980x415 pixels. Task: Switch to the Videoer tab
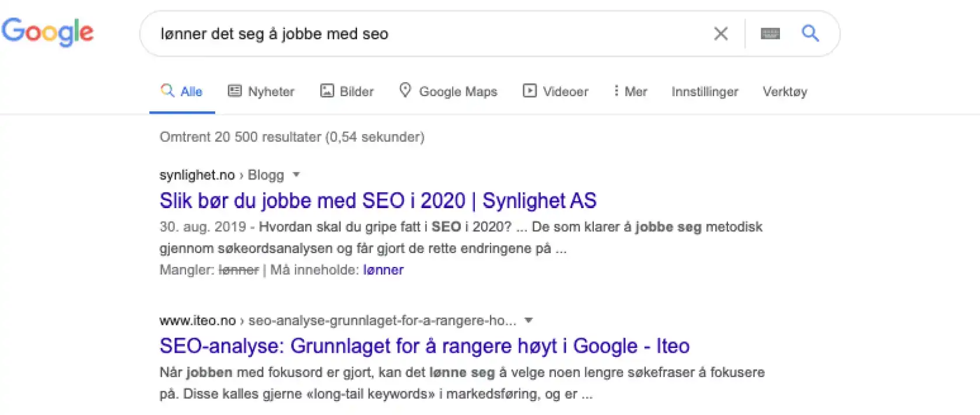point(555,92)
